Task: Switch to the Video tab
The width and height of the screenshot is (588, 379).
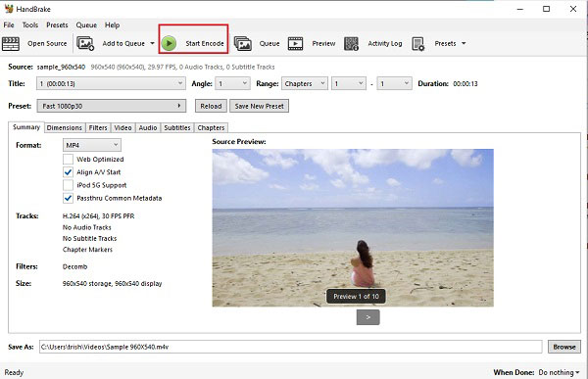Action: coord(122,128)
